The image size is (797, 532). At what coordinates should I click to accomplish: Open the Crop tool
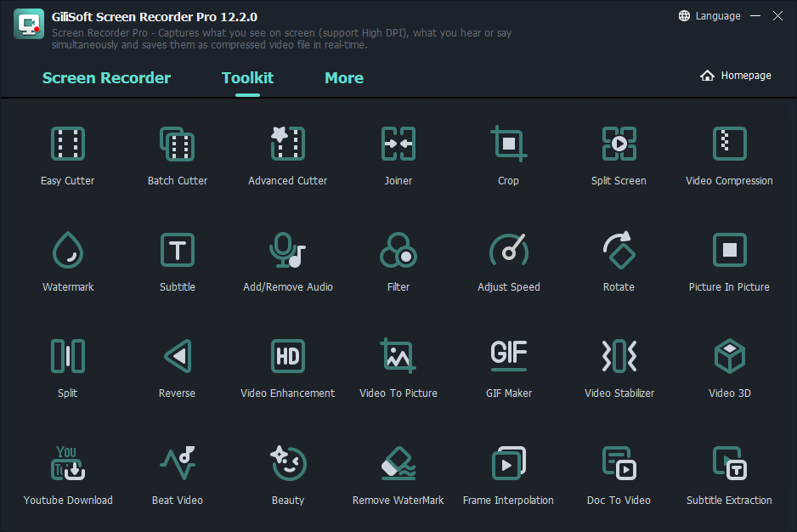click(x=508, y=153)
